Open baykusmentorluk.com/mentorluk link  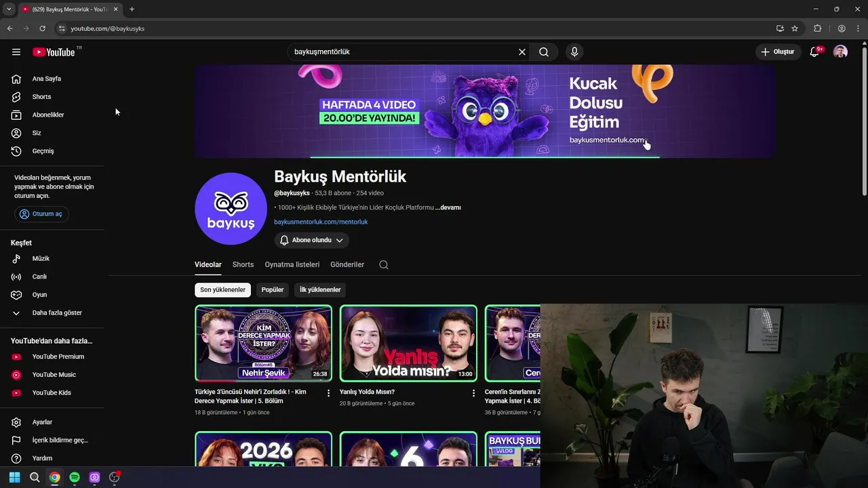(321, 222)
